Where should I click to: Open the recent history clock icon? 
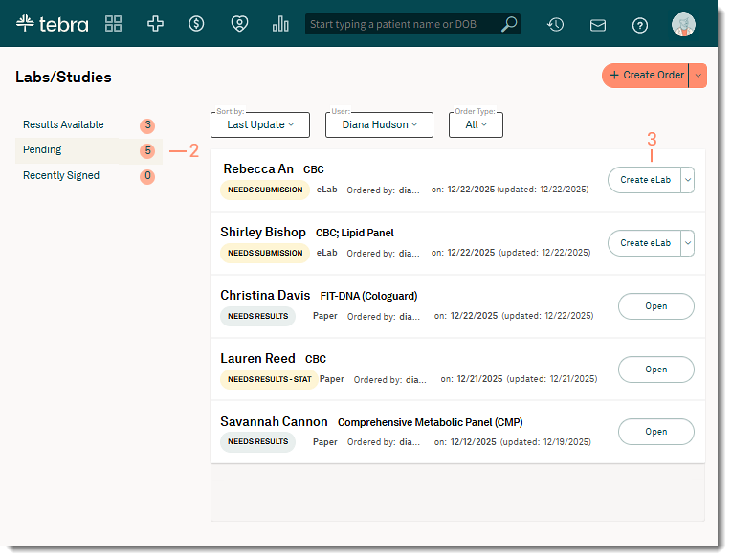tap(556, 24)
